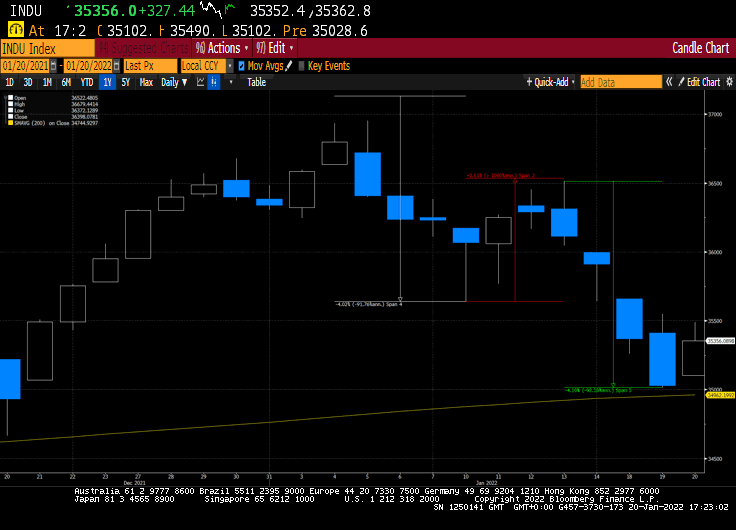736x530 pixels.
Task: Toggle Close series legend box
Action: click(10, 116)
